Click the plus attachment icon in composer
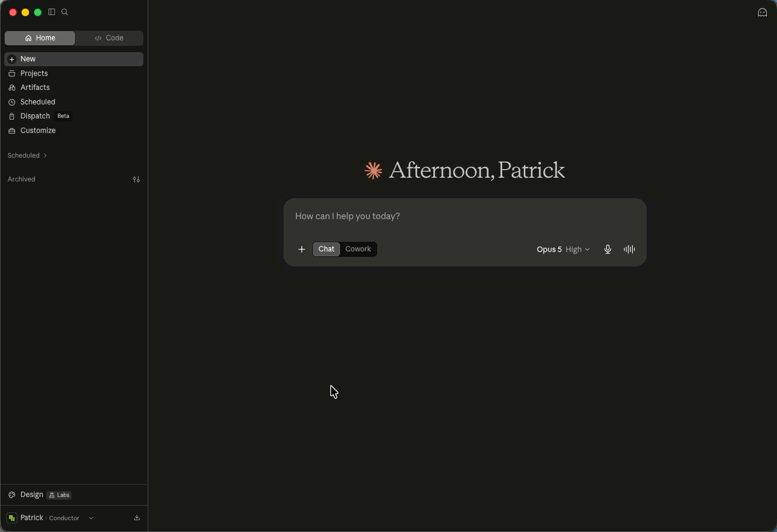 coord(302,249)
